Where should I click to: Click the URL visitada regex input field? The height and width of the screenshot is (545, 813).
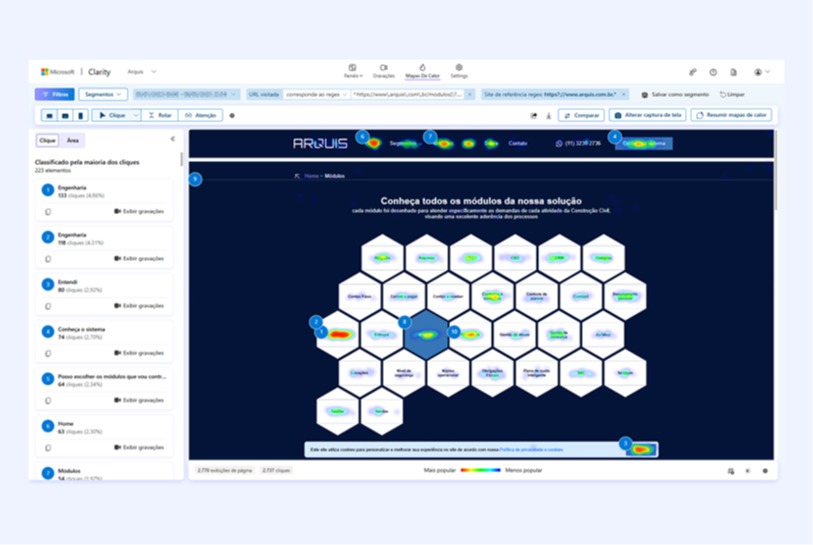coord(407,94)
